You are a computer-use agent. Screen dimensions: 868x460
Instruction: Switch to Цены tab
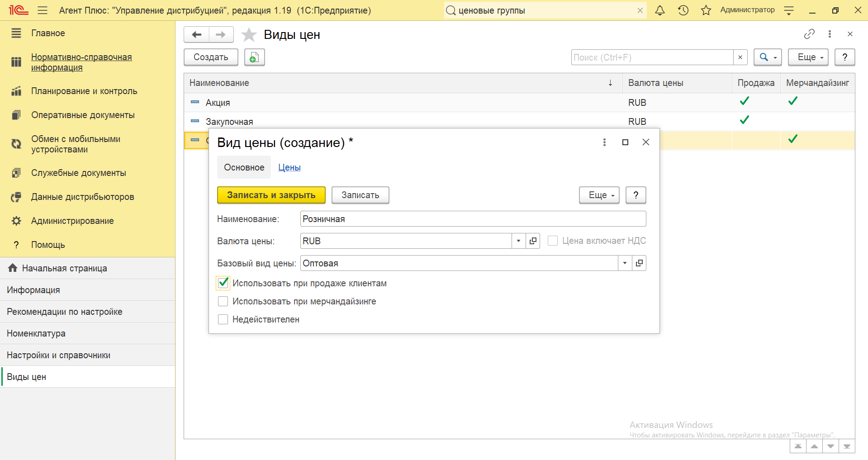[289, 167]
